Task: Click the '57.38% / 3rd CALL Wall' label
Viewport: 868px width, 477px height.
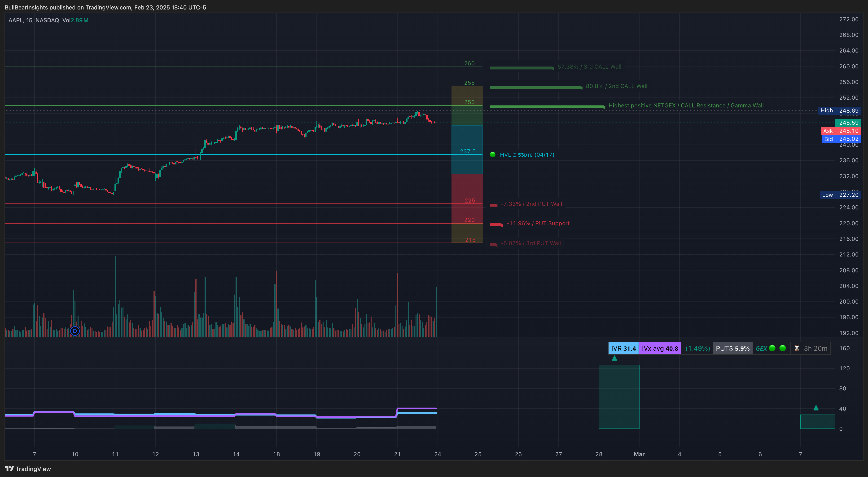Action: click(x=589, y=67)
